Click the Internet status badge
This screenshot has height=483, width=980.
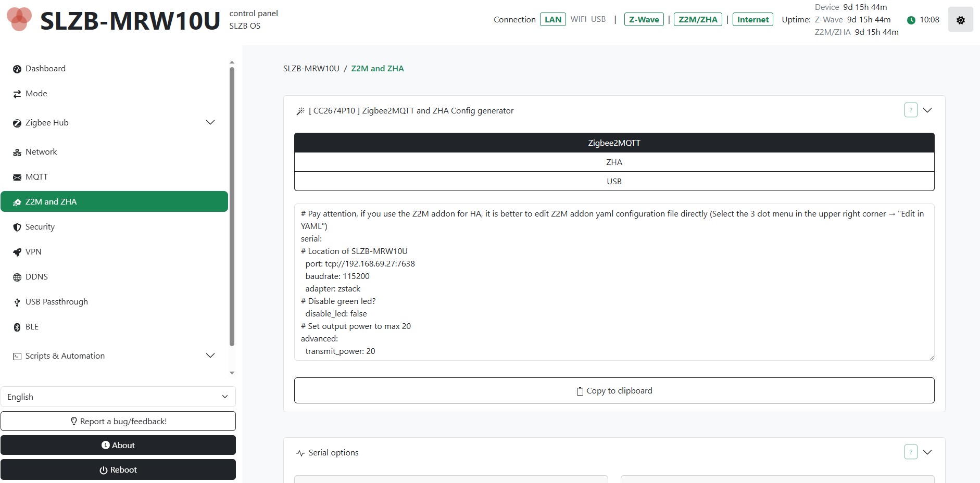[753, 20]
